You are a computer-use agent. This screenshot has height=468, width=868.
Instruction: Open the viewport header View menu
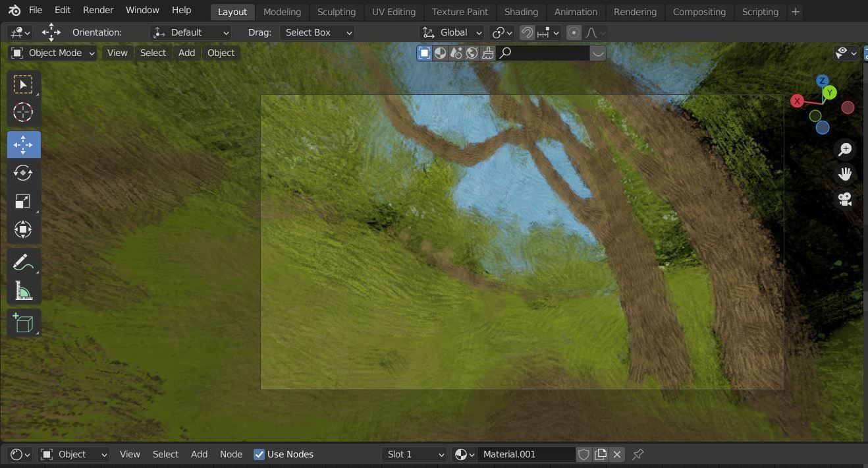click(117, 53)
